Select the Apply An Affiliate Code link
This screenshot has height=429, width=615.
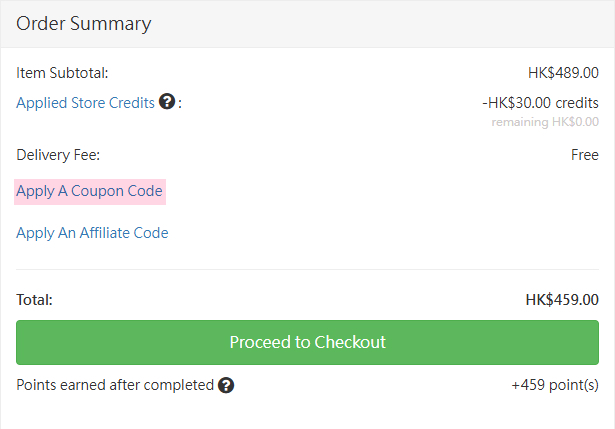click(x=92, y=233)
